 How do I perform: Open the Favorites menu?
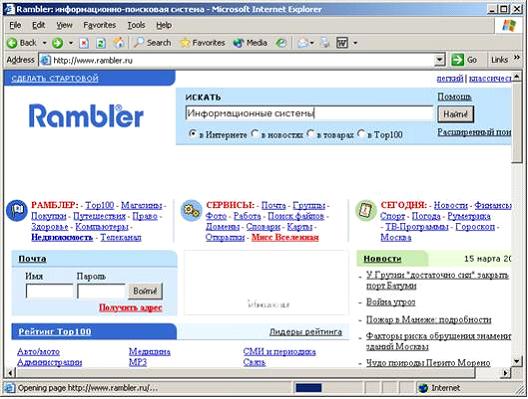pos(99,25)
